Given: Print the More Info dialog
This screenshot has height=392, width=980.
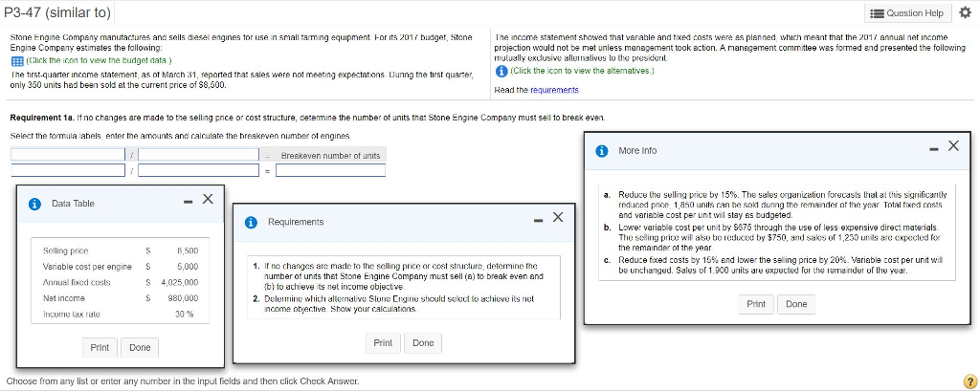Looking at the screenshot, I should (756, 304).
